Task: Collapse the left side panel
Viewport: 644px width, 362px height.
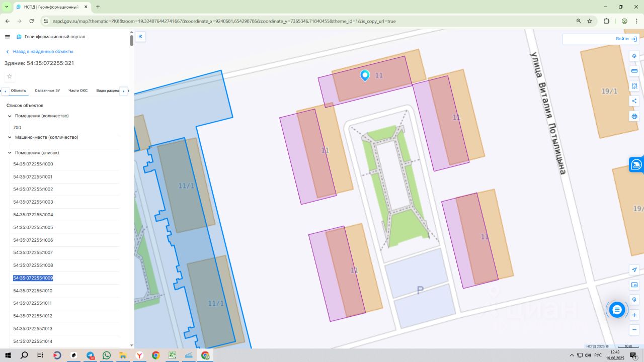Action: 140,36
